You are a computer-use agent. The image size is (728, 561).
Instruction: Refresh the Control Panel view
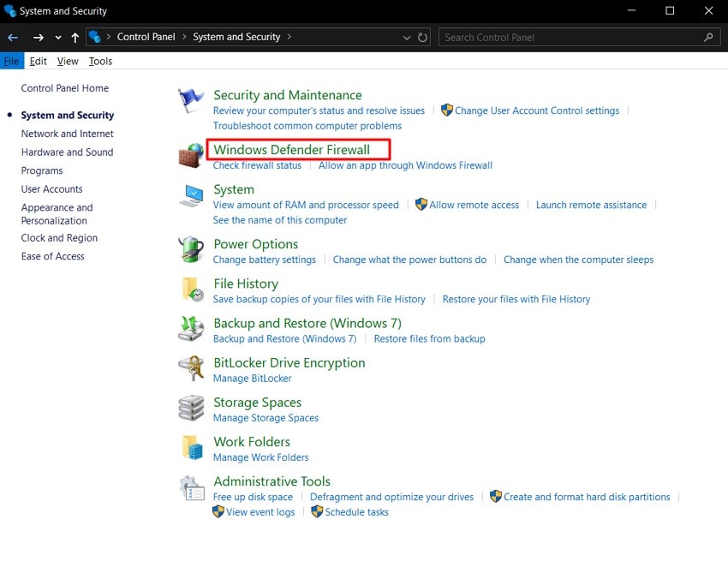click(x=422, y=37)
